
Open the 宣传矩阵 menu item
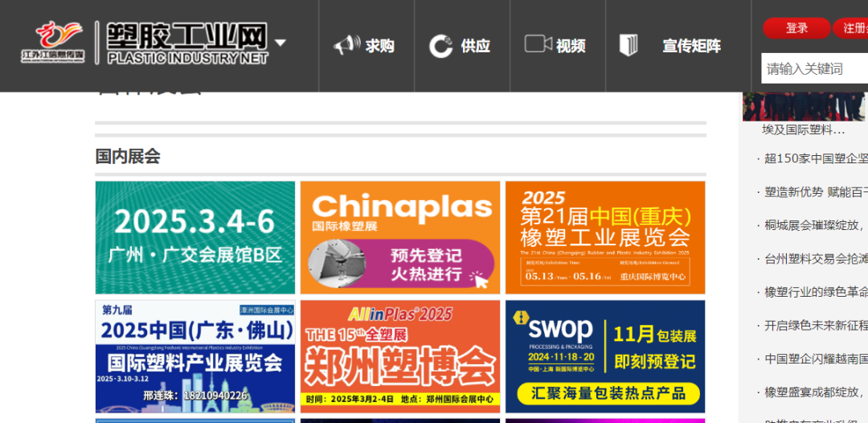[691, 46]
